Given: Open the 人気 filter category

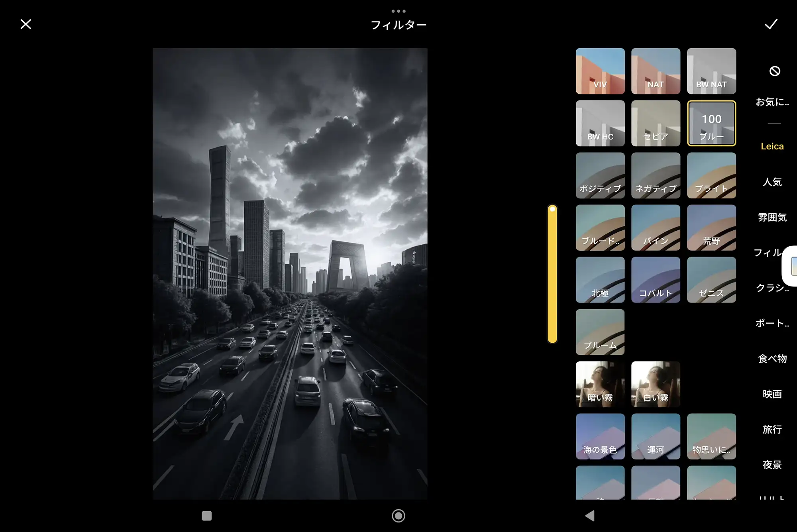Looking at the screenshot, I should click(772, 182).
